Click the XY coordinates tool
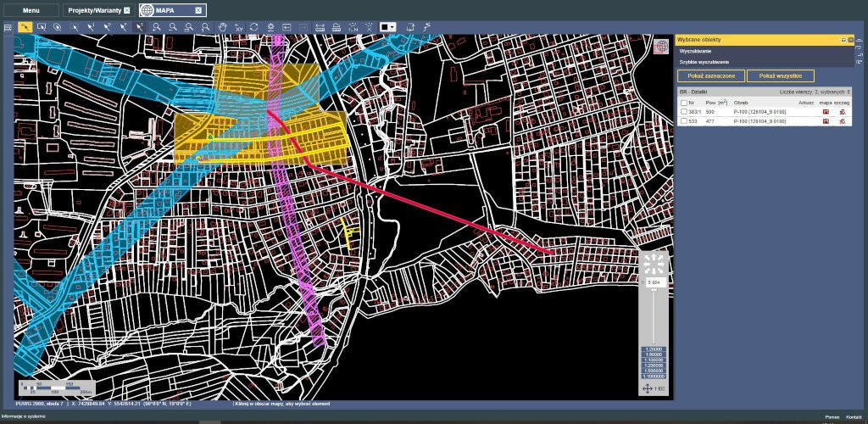This screenshot has height=424, width=868. 239,27
